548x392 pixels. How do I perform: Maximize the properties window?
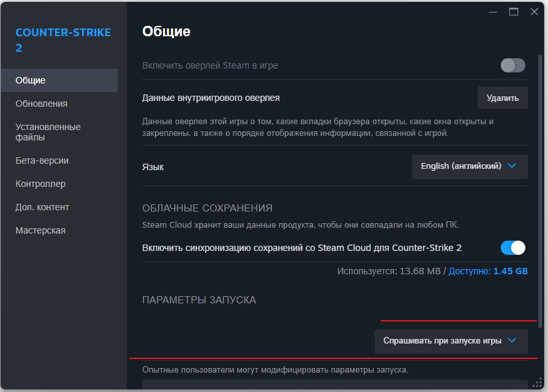pyautogui.click(x=514, y=12)
